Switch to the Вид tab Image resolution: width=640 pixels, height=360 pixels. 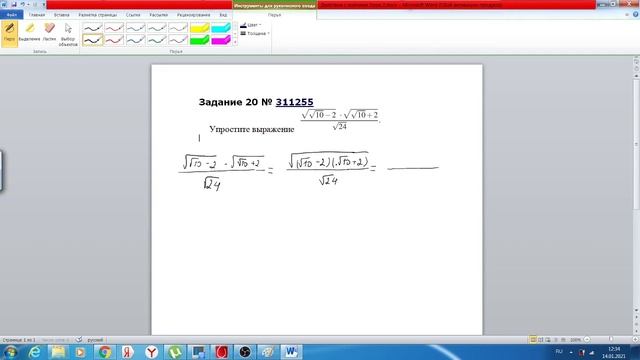click(223, 15)
